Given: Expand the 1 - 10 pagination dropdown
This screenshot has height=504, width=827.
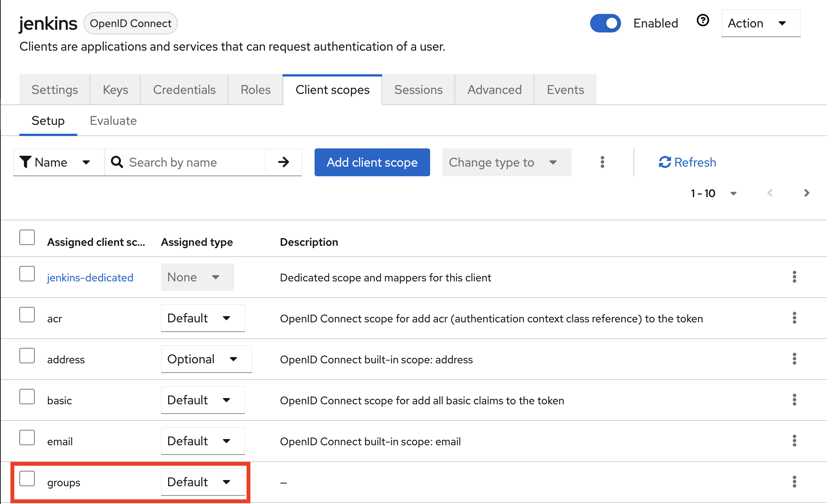Looking at the screenshot, I should 713,193.
